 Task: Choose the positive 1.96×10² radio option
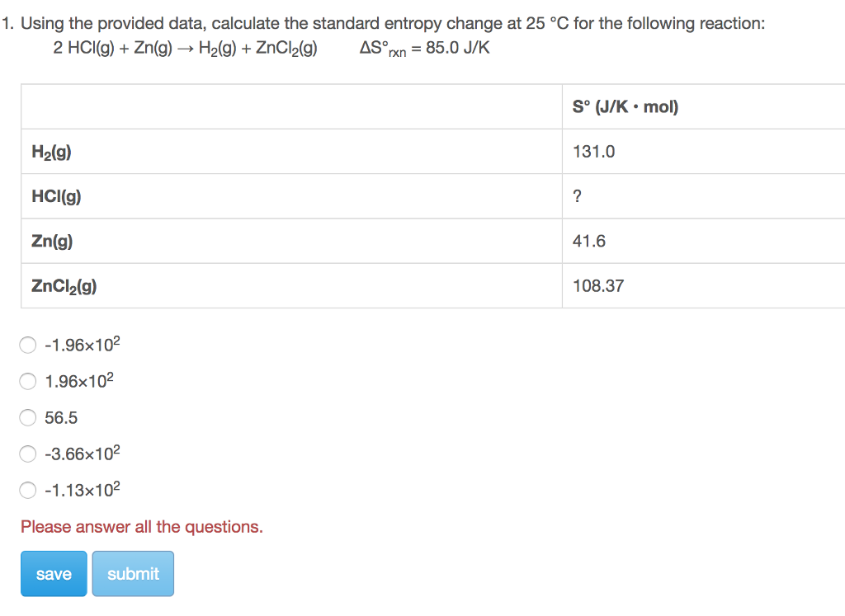click(x=27, y=381)
